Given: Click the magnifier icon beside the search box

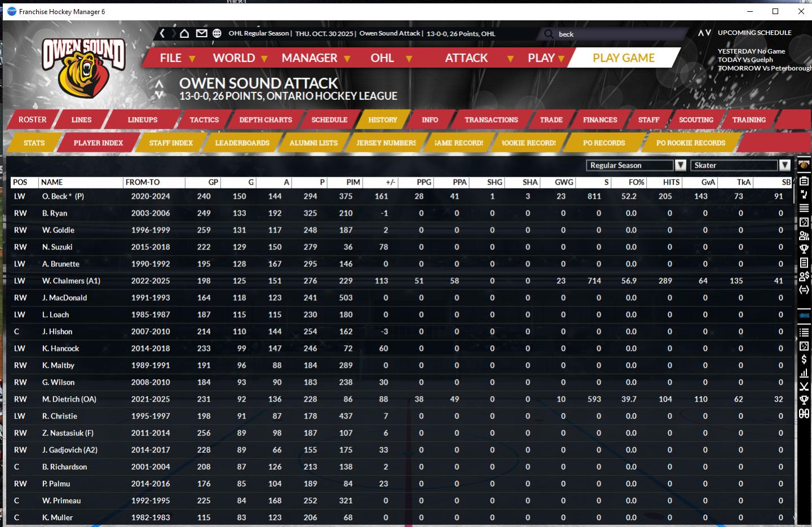Looking at the screenshot, I should [549, 34].
